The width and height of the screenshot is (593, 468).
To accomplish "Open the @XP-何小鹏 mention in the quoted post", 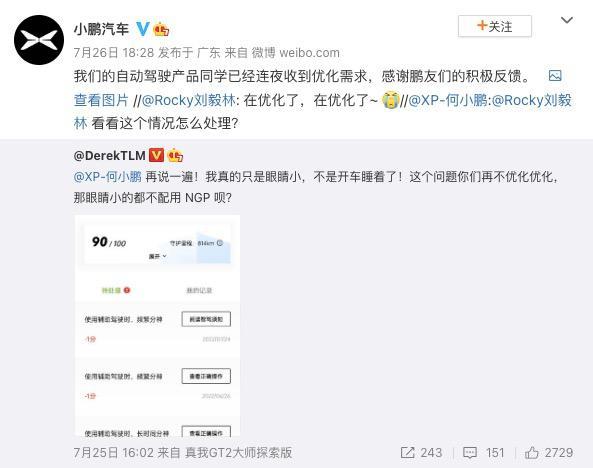I will click(x=108, y=177).
